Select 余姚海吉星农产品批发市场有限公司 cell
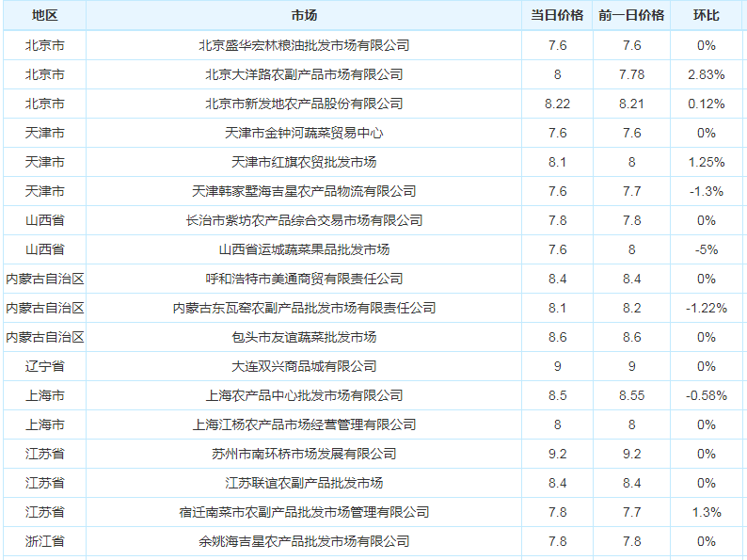The height and width of the screenshot is (560, 747). [304, 541]
